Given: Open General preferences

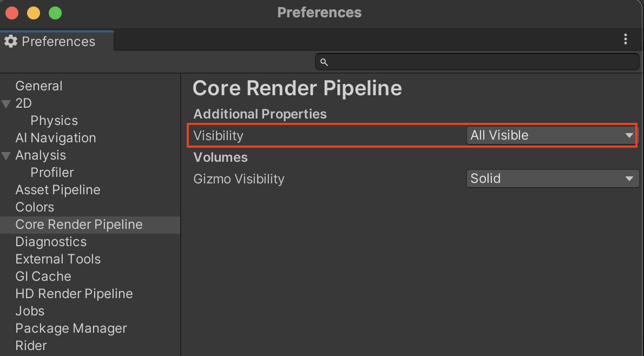Looking at the screenshot, I should tap(39, 86).
